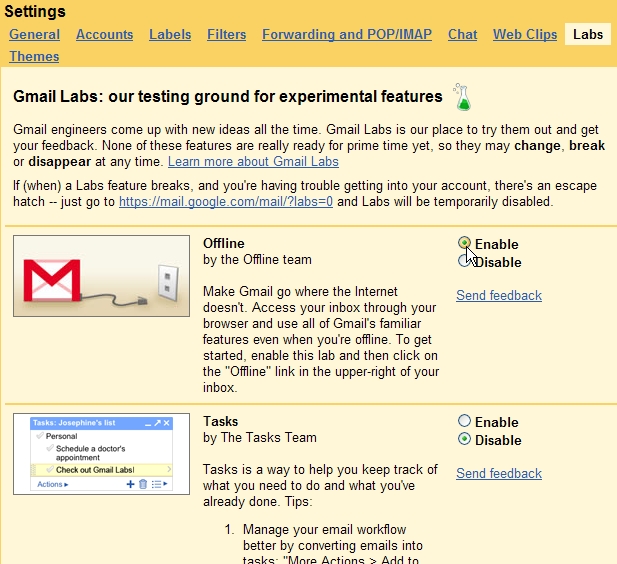Go to the Filters tab
This screenshot has width=617, height=564.
tap(227, 34)
